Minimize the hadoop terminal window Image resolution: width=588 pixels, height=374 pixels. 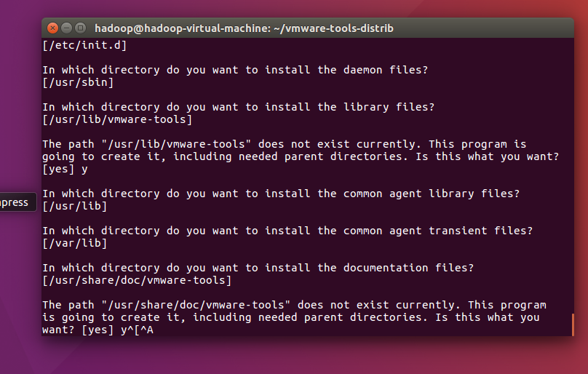66,28
